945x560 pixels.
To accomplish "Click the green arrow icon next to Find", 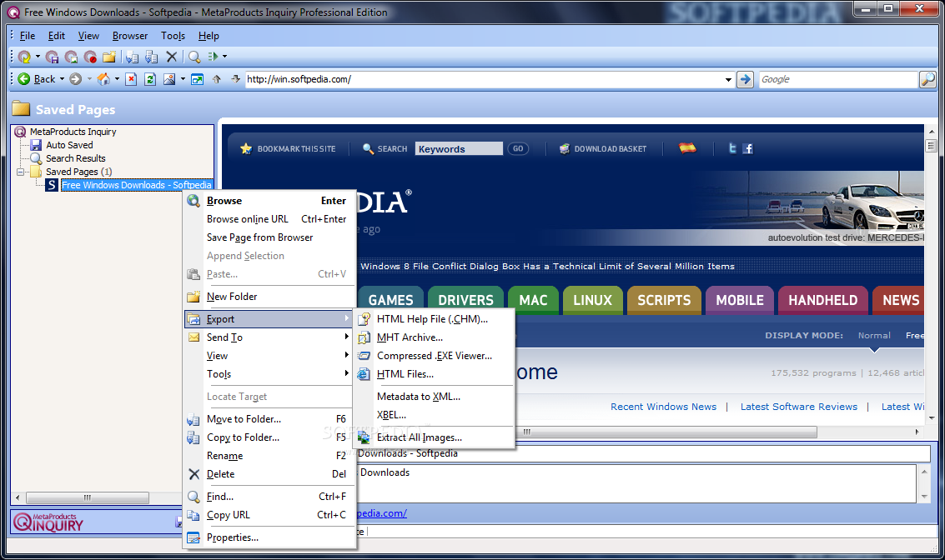I will pos(213,57).
